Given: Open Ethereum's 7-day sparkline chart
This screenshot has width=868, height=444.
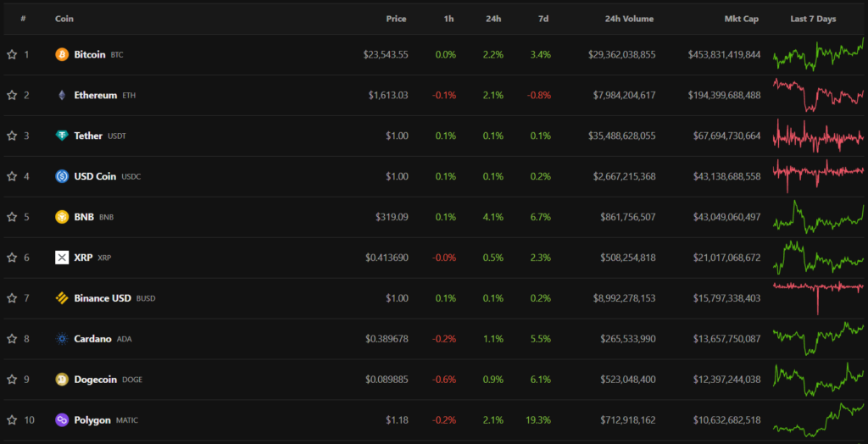Looking at the screenshot, I should click(819, 95).
